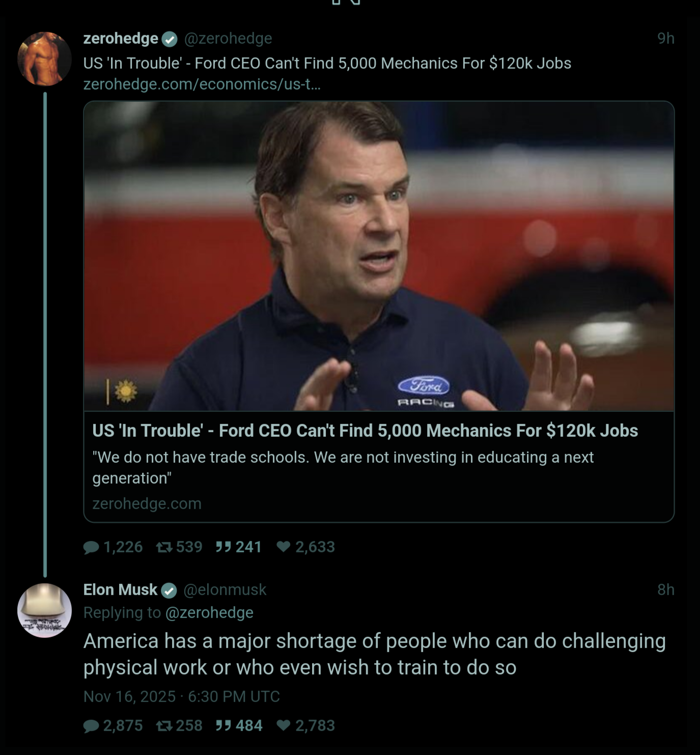Click the 8h timestamp on Elon Musk's reply
Viewport: 700px width, 755px height.
[x=665, y=590]
